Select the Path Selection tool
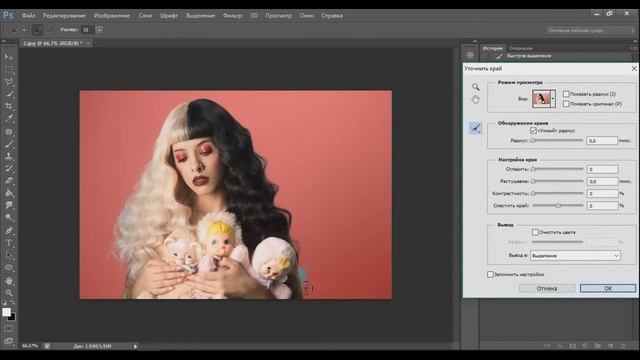The height and width of the screenshot is (360, 640). pyautogui.click(x=9, y=255)
